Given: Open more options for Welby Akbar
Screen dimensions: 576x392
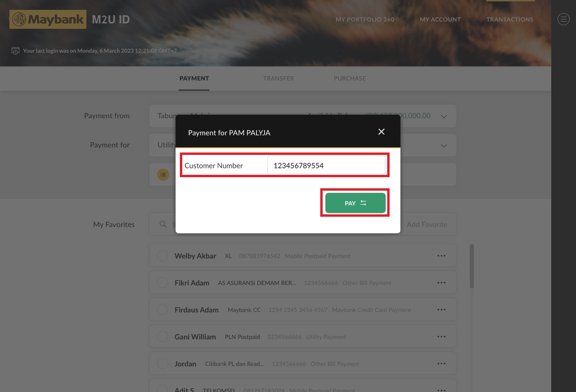Looking at the screenshot, I should point(441,256).
